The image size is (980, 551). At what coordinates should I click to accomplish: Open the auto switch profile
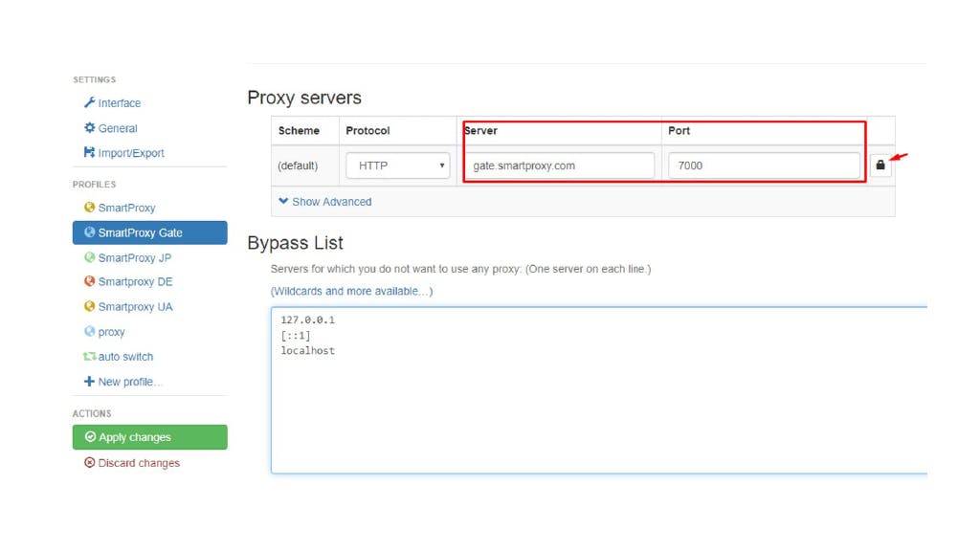(x=125, y=357)
